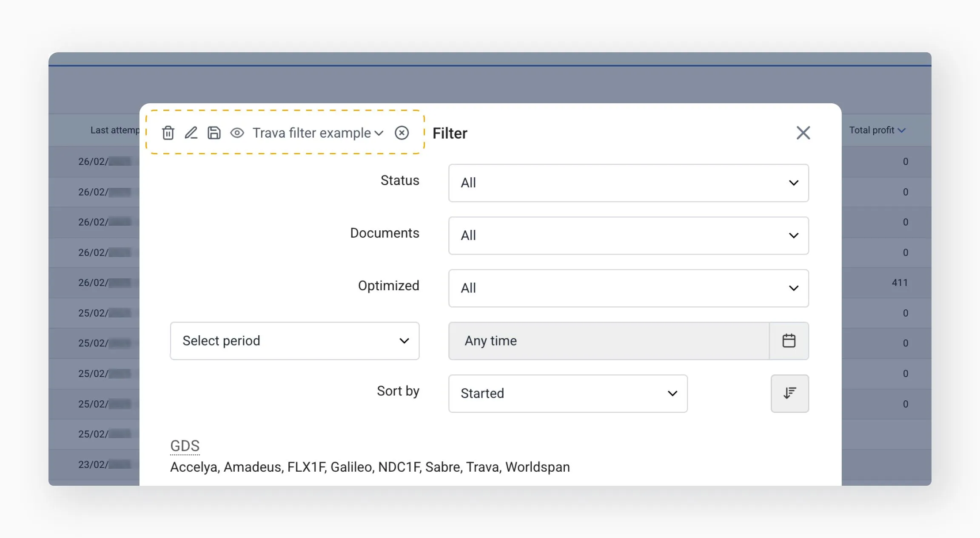Click the GDS underlined label
The height and width of the screenshot is (538, 980).
(185, 446)
